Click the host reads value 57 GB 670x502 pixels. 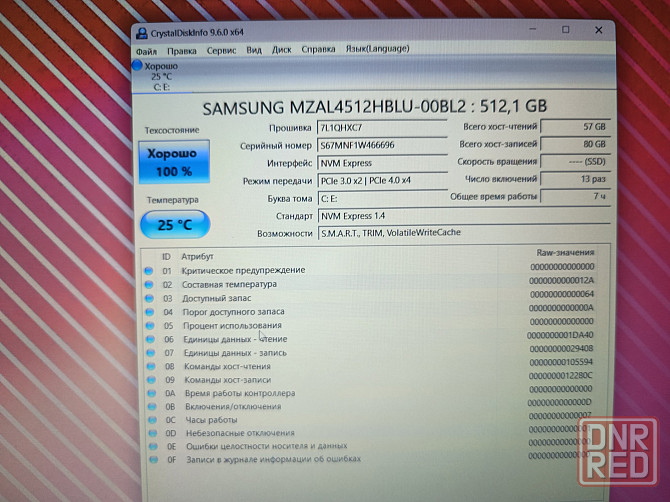[x=575, y=127]
